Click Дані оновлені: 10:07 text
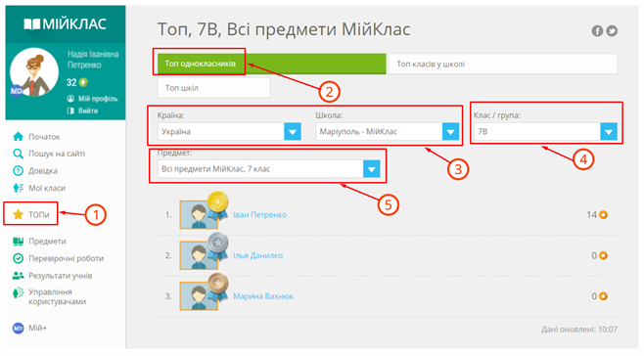 [579, 330]
